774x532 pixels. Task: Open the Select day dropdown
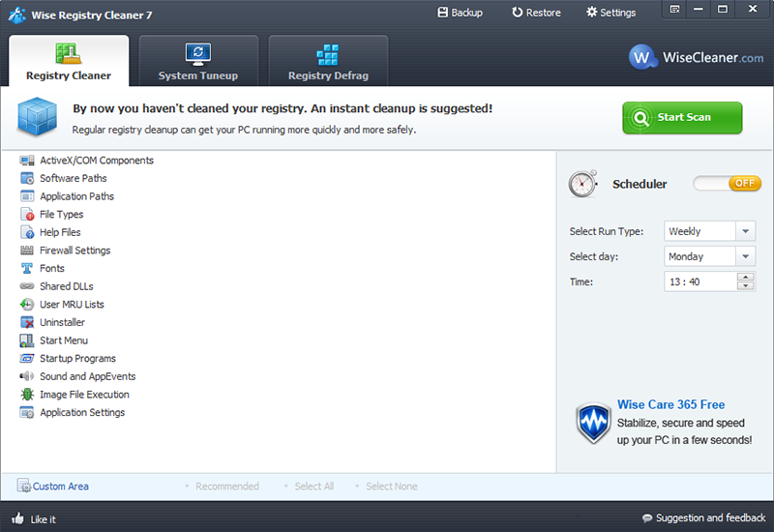click(x=745, y=256)
